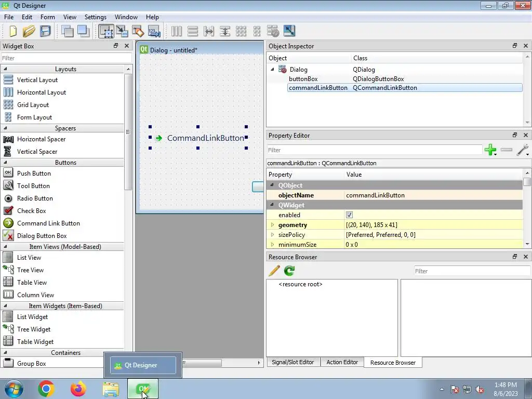The image size is (532, 399).
Task: Click the Resource Browser filter field
Action: coord(472,271)
